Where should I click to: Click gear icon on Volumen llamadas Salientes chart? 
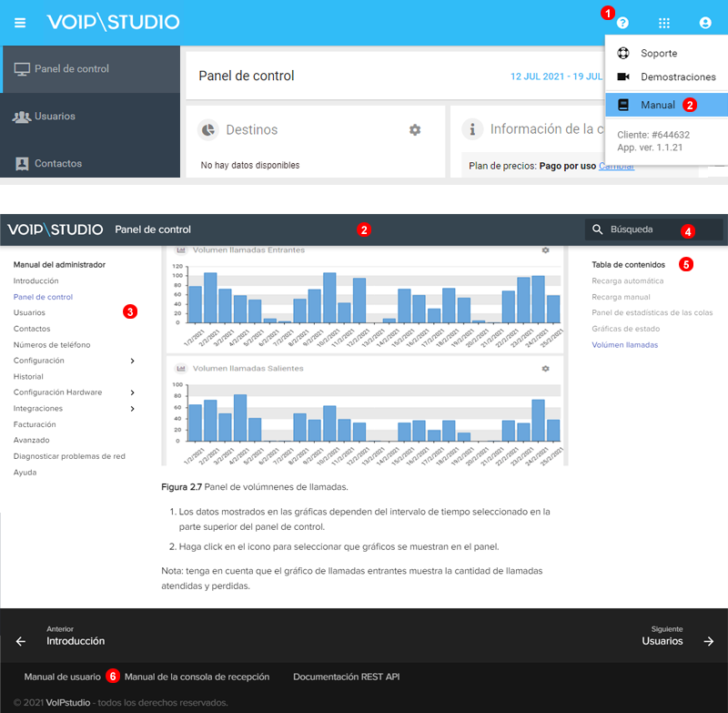tap(545, 369)
